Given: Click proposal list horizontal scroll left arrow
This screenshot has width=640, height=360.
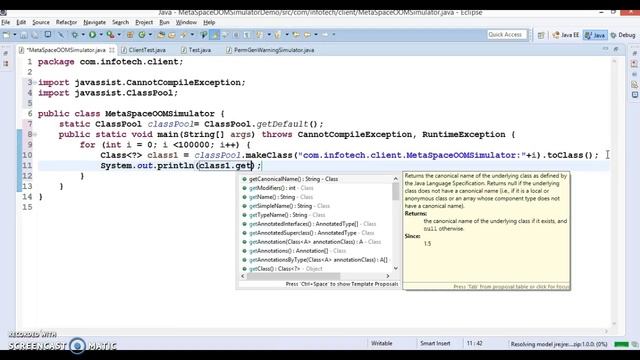Looking at the screenshot, I should (243, 276).
